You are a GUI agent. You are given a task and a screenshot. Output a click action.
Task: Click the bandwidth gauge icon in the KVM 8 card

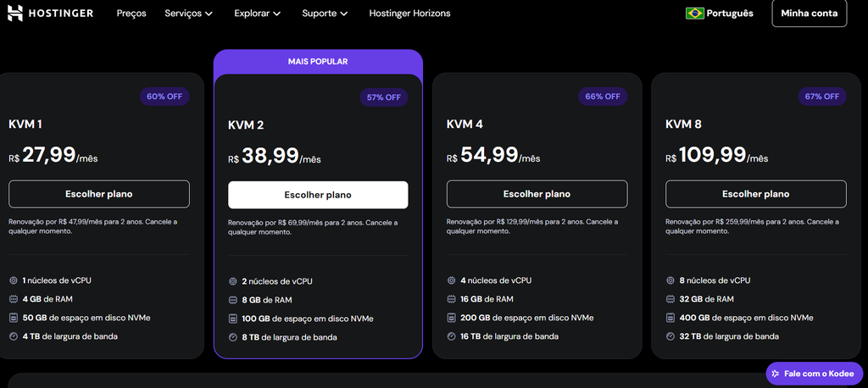tap(670, 336)
